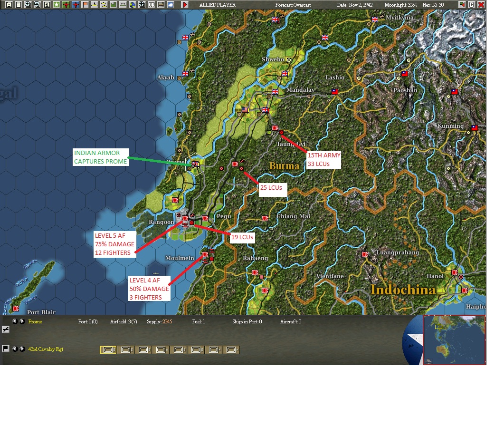Click the Mandalay city label

tap(300, 90)
